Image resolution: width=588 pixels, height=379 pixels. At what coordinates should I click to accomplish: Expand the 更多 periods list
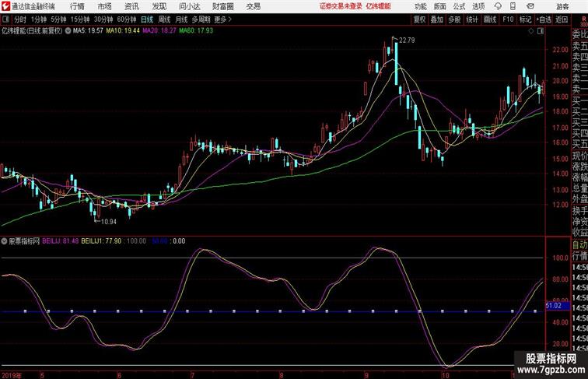(223, 19)
